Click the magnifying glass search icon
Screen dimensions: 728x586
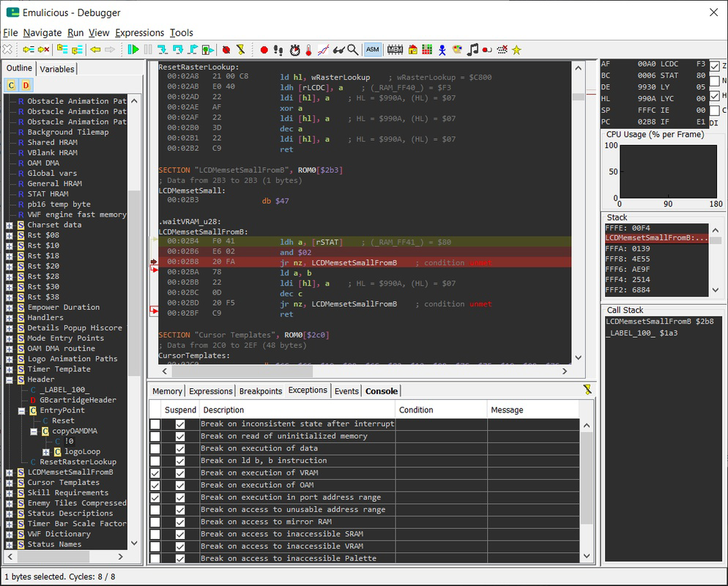pos(353,50)
